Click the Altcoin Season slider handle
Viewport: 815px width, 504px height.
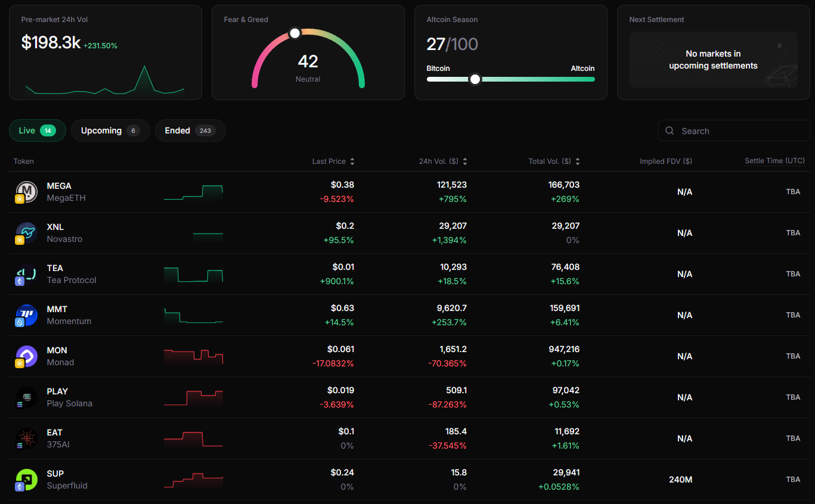475,79
